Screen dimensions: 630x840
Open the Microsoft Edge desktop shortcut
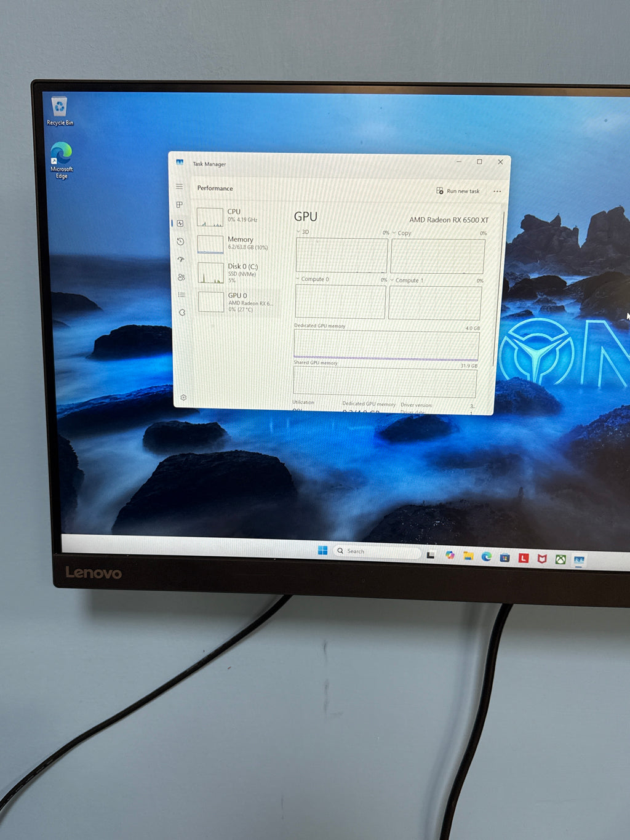[x=62, y=160]
